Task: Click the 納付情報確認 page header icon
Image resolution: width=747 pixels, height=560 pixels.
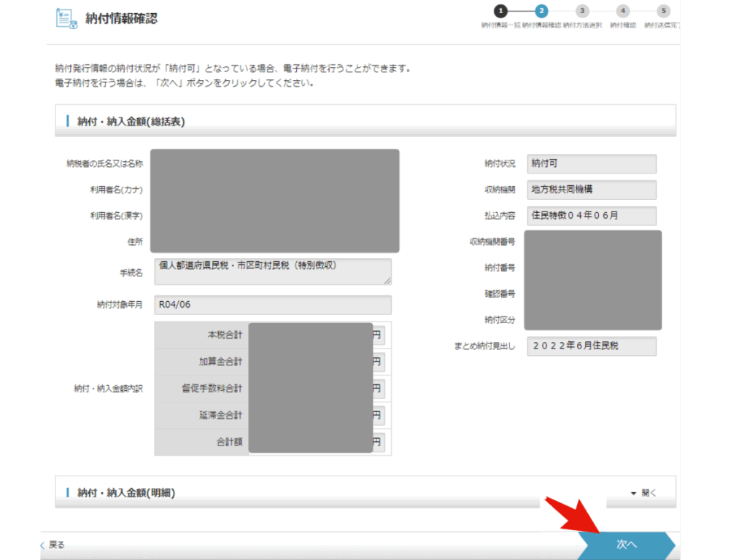Action: (66, 18)
